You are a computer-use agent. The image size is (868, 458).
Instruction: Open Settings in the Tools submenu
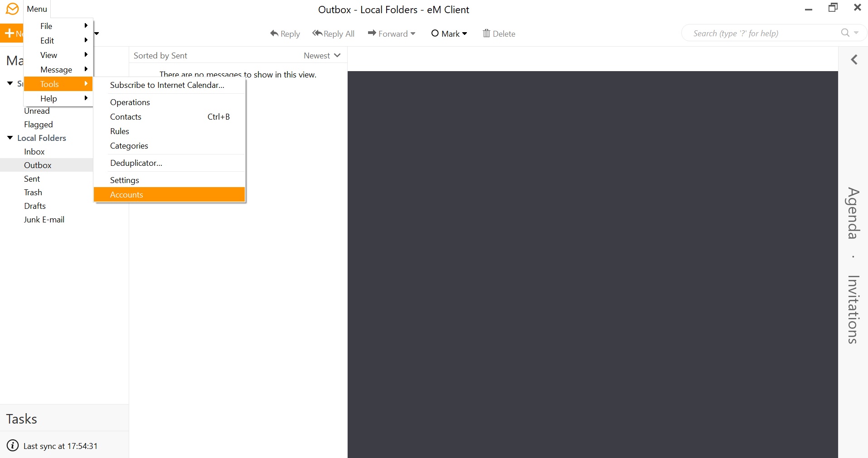tap(125, 180)
